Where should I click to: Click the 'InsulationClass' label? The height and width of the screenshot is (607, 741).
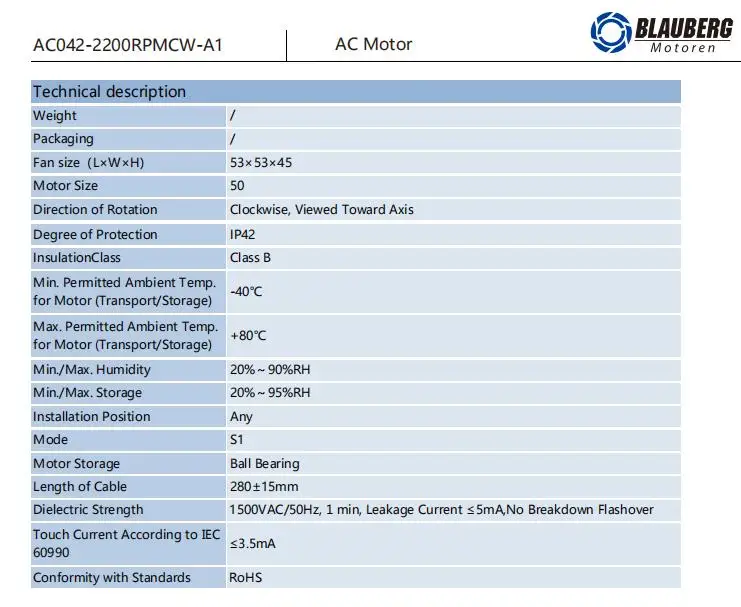point(77,258)
